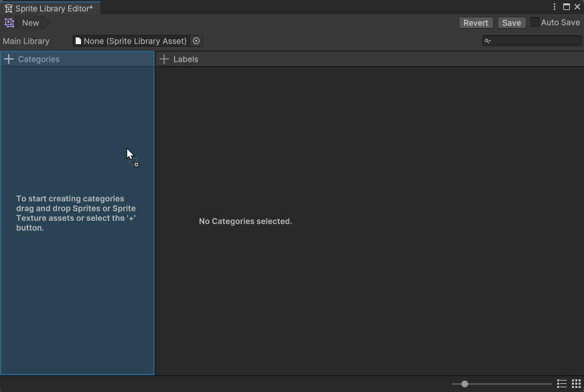Screen dimensions: 584x392
Task: Open the Main Library object picker circle
Action: (x=196, y=41)
